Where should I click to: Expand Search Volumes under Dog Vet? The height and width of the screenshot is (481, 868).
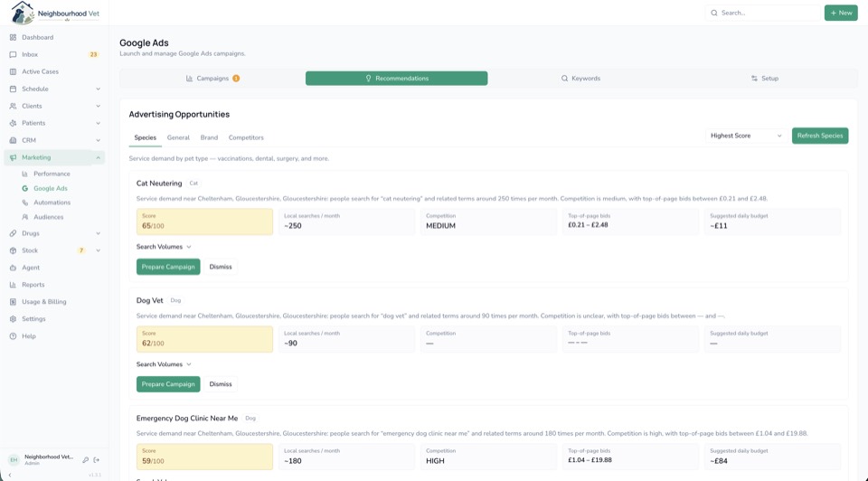tap(164, 364)
